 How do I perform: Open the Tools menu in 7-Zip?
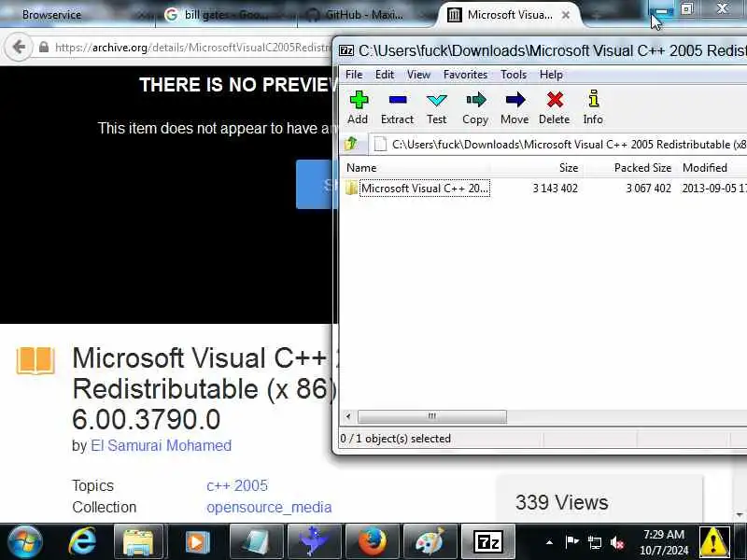coord(514,75)
